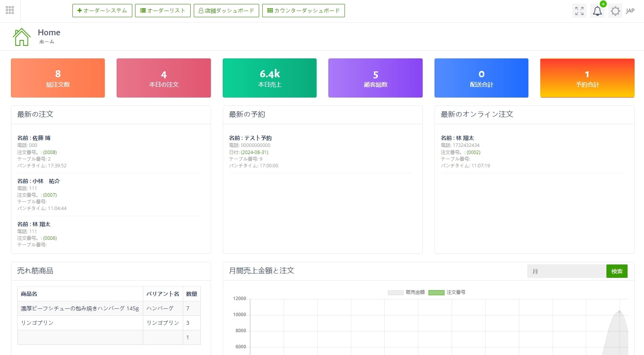The width and height of the screenshot is (644, 355).
Task: Click the green Home house icon
Action: point(22,37)
